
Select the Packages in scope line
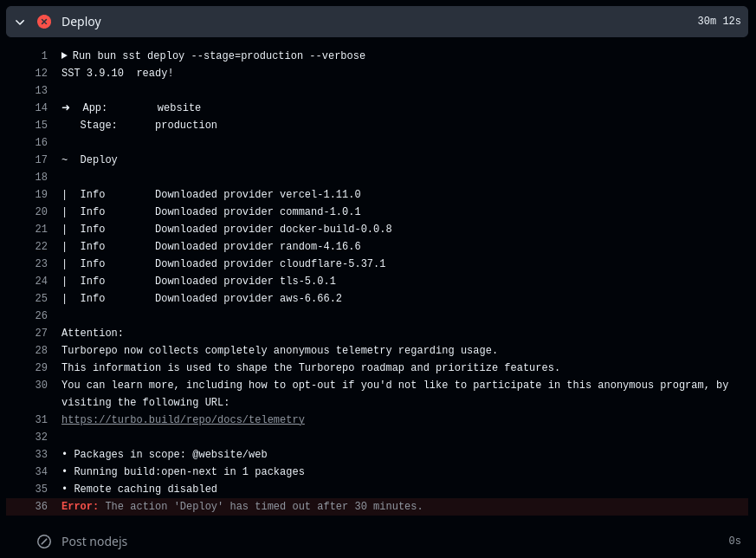165,455
